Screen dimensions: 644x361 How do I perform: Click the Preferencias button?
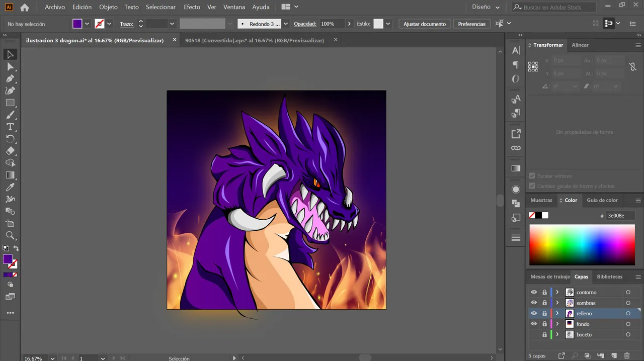(x=472, y=24)
